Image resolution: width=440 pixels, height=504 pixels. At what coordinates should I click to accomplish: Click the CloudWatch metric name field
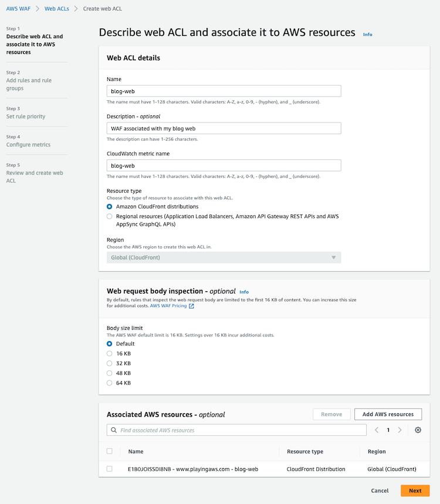tap(224, 165)
